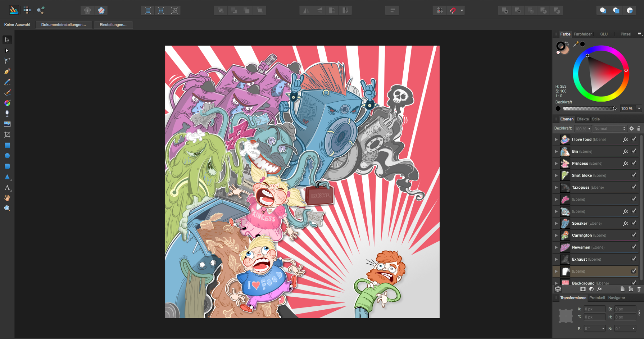Toggle snapping magnet icon
Viewport: 644px width, 339px height.
click(x=453, y=10)
